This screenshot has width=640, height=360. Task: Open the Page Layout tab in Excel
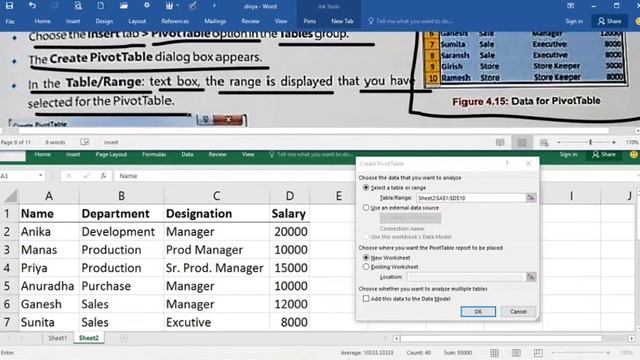point(111,154)
